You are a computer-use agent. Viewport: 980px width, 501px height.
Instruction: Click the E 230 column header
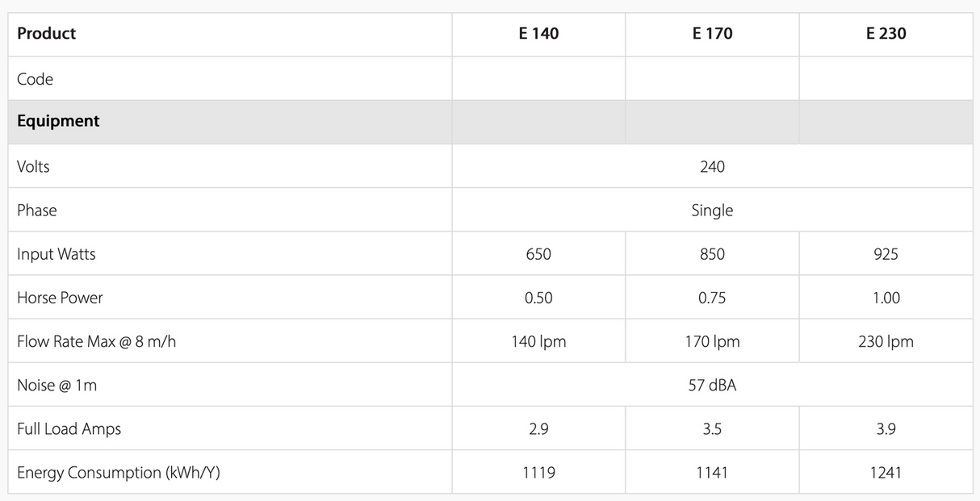pos(886,34)
